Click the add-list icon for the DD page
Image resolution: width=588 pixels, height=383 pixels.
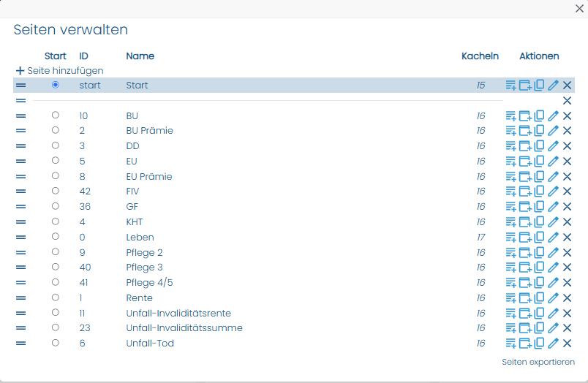[510, 145]
